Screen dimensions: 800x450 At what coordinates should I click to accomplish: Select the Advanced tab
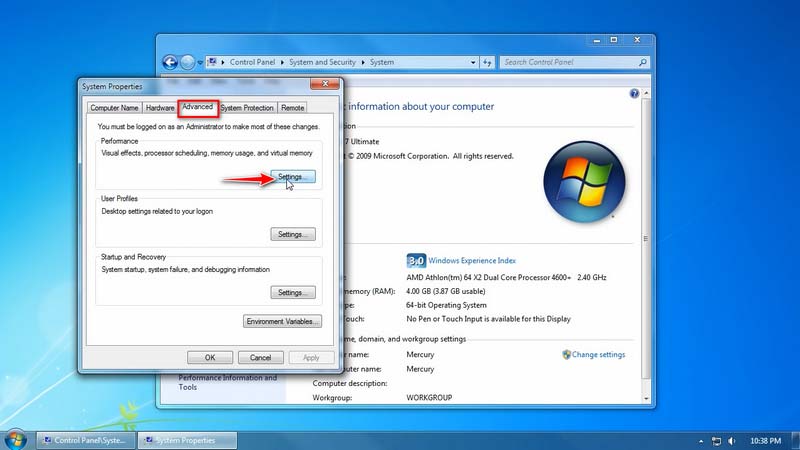[198, 107]
